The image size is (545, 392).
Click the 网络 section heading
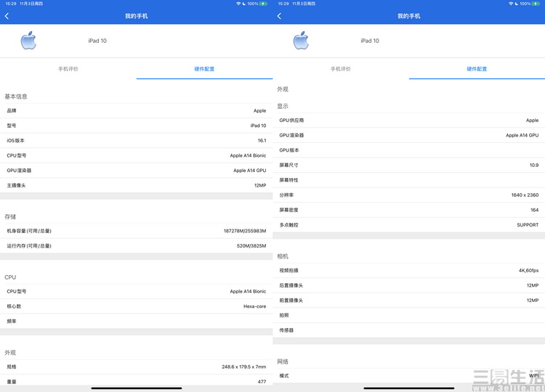tap(283, 362)
